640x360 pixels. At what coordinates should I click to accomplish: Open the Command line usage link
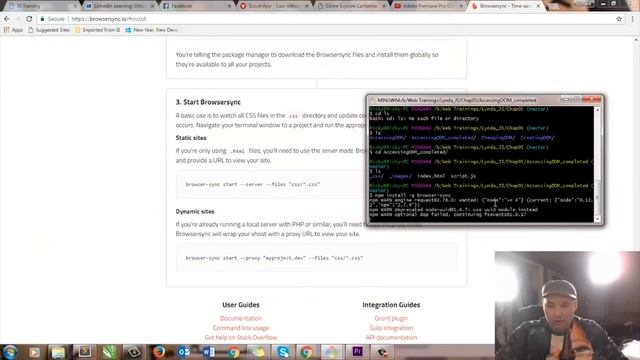(241, 328)
